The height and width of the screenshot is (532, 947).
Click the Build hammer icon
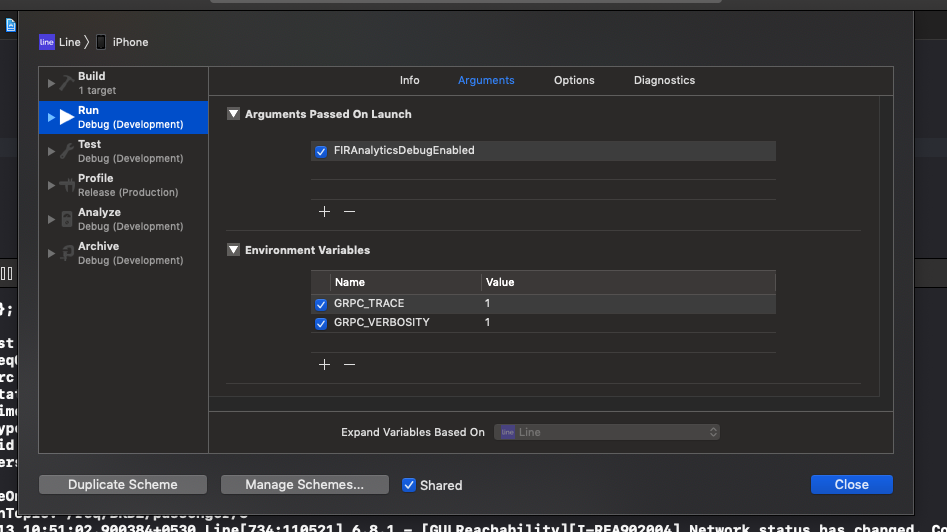(x=66, y=83)
